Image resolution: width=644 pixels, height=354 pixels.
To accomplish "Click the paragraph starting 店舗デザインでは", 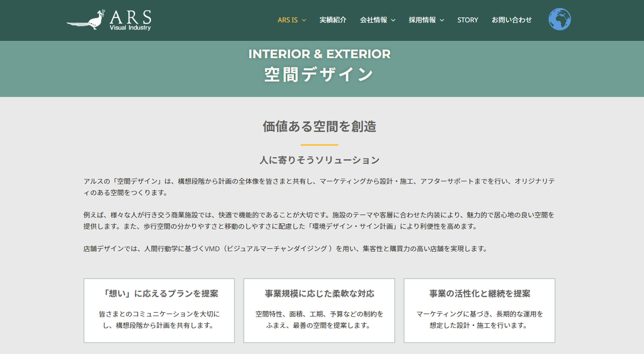I will click(x=286, y=249).
